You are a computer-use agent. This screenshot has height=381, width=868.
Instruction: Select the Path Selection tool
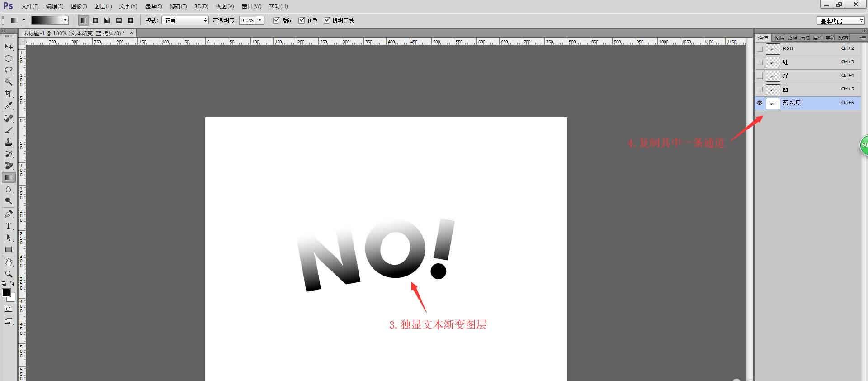click(9, 238)
